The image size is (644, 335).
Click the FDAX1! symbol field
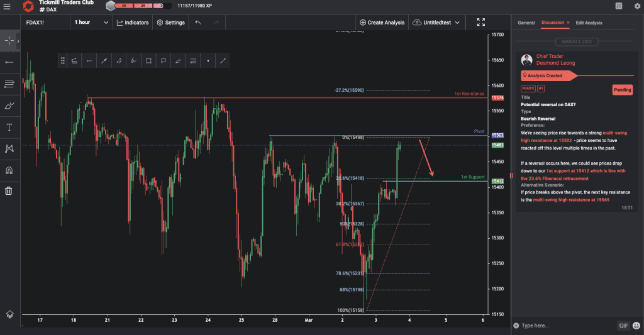click(x=45, y=23)
